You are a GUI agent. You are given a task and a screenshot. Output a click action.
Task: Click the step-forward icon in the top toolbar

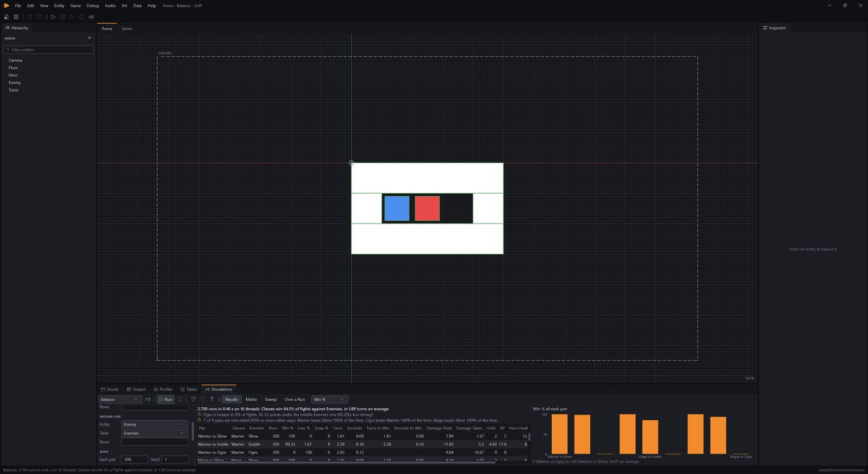pos(72,17)
